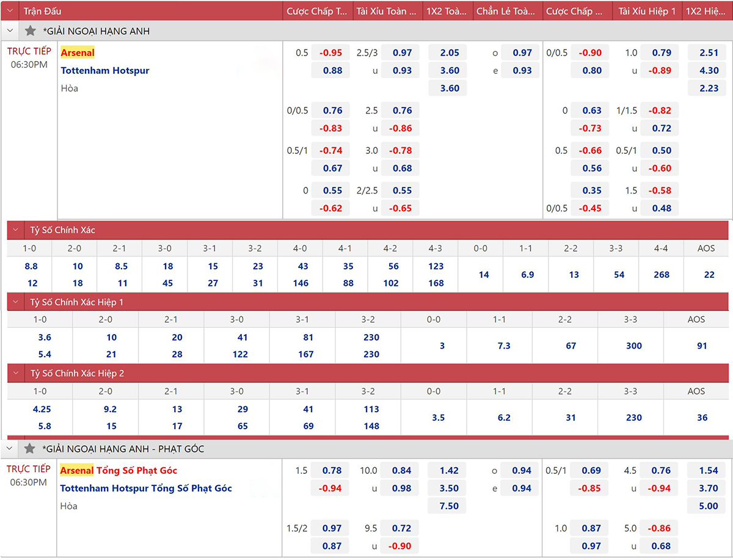Screen dimensions: 733x560
Task: Select the 2.05 Arsenal win 1X2 odds
Action: (x=450, y=53)
